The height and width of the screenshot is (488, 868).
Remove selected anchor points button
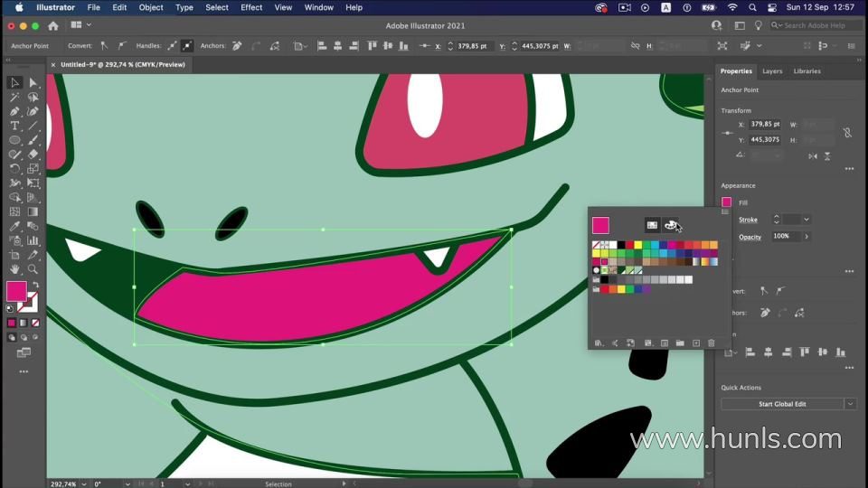point(237,46)
